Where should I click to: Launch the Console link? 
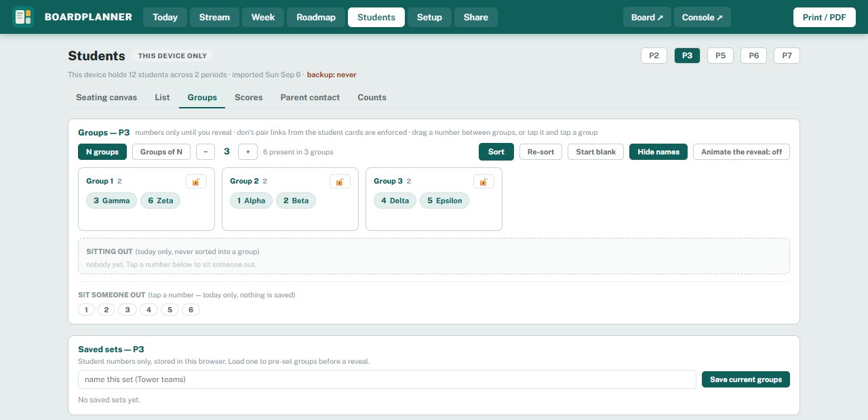pyautogui.click(x=702, y=18)
